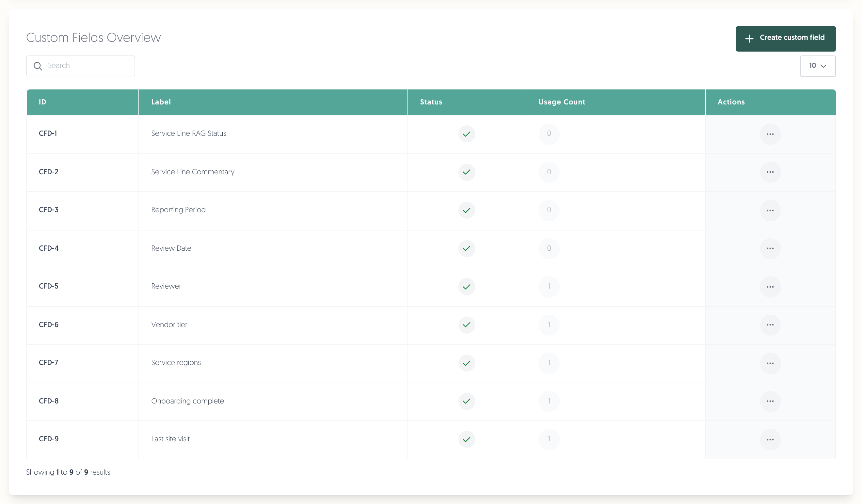Click the Service Line RAG Status label
Viewport: 862px width, 504px height.
pyautogui.click(x=188, y=134)
